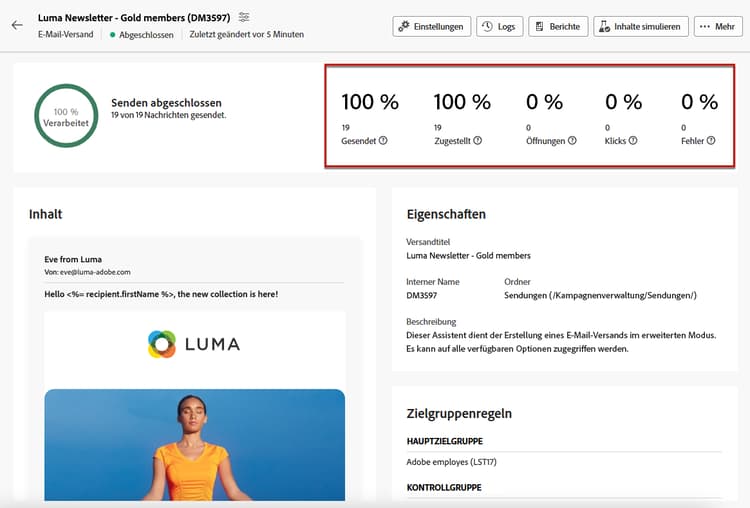Viewport: 750px width, 508px height.
Task: Open the Einstellungen button
Action: pos(431,26)
